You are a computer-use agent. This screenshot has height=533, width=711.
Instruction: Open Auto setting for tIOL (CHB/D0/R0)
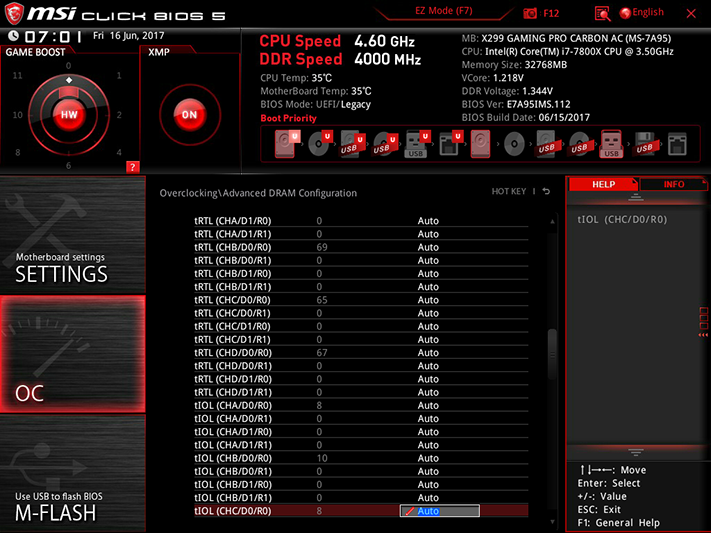tap(428, 458)
